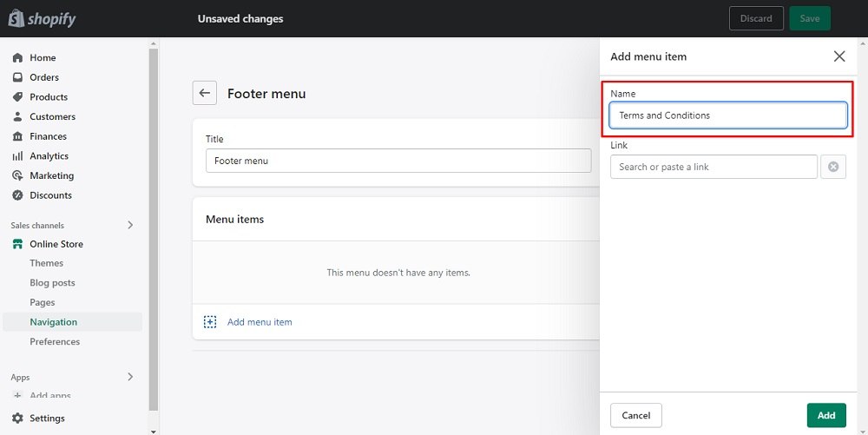The width and height of the screenshot is (868, 435).
Task: Expand the Sales channels chevron
Action: tap(131, 225)
